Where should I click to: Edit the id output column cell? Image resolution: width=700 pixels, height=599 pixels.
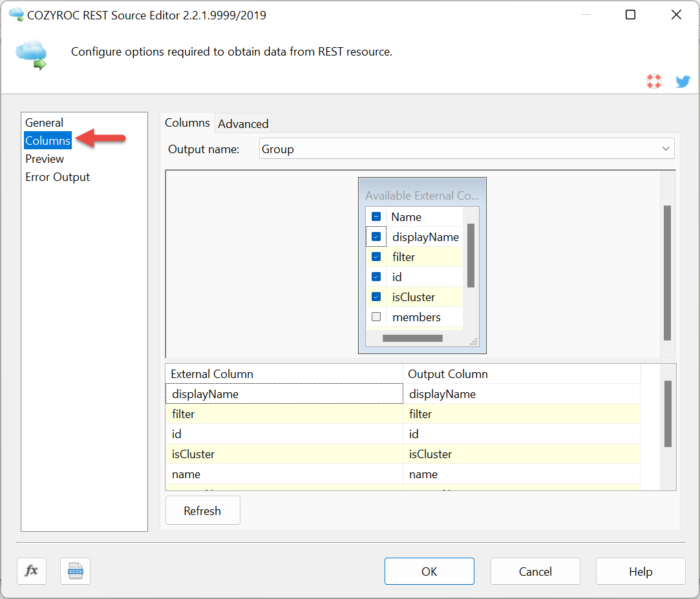pos(522,434)
